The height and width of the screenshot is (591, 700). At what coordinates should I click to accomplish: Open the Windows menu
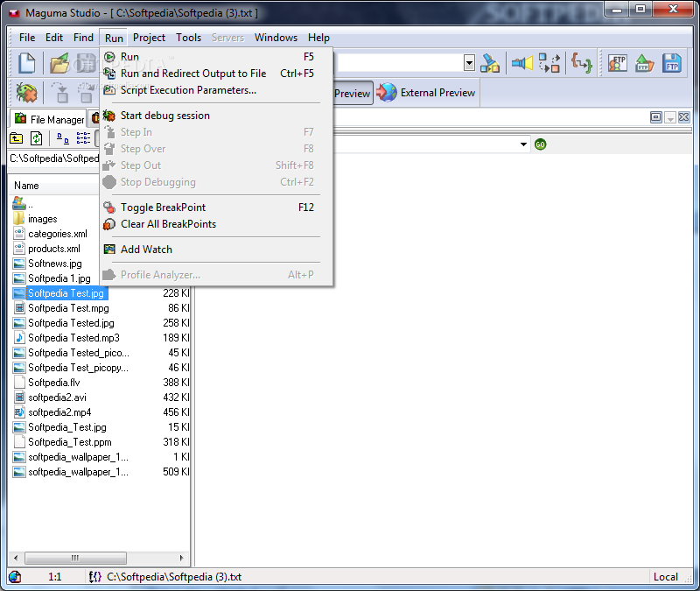276,38
